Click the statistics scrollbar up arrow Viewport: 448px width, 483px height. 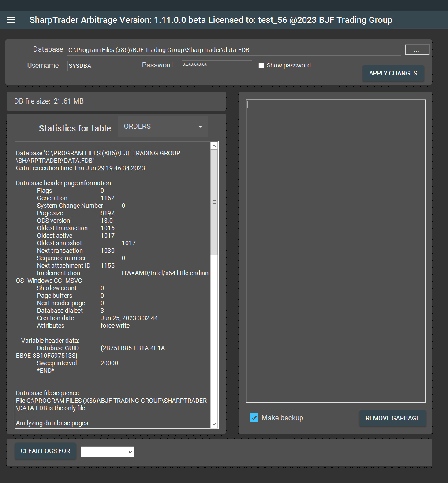pos(214,146)
